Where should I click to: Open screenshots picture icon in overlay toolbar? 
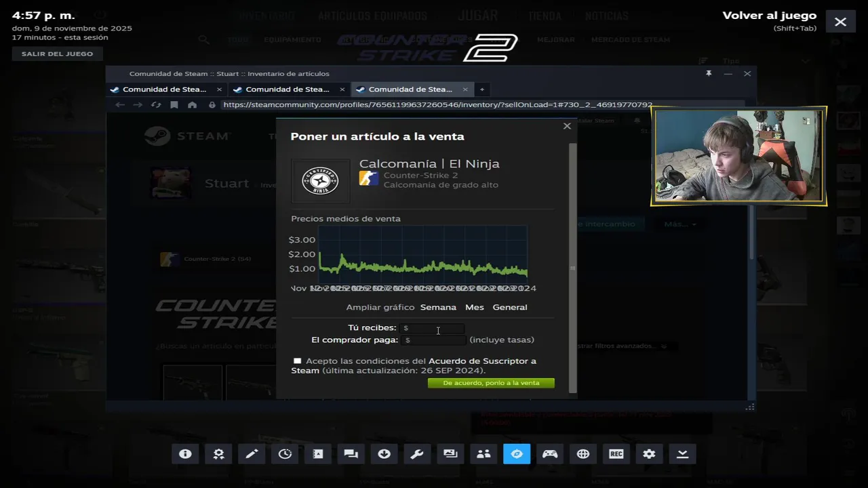450,454
